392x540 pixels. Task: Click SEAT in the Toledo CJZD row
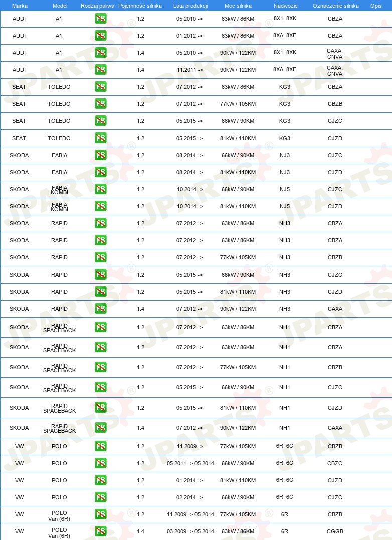19,138
